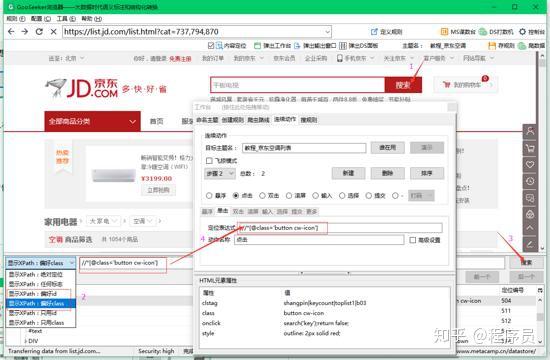The height and width of the screenshot is (360, 550).
Task: Switch to the 爬虫路线 tab
Action: click(259, 120)
